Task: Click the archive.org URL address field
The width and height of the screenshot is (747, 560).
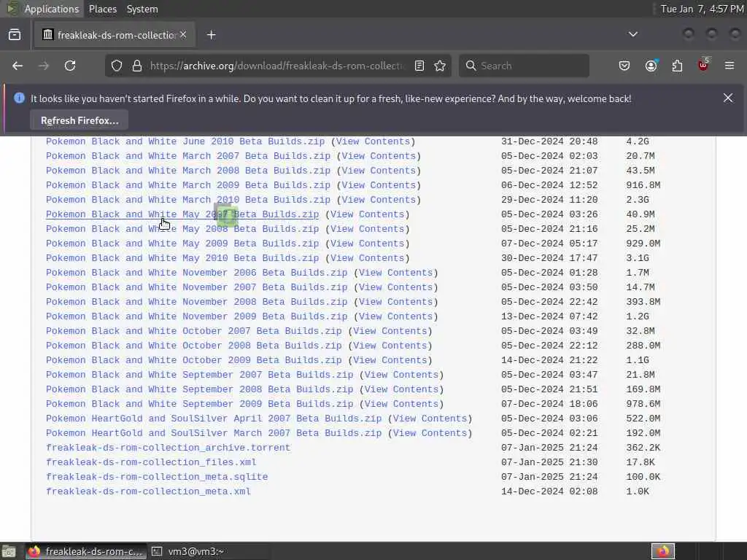Action: [276, 66]
